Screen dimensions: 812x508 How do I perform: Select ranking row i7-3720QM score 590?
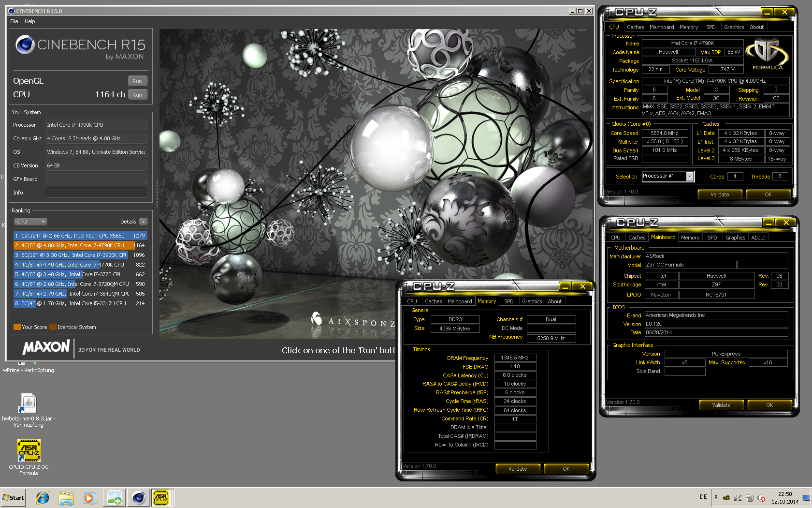point(80,284)
